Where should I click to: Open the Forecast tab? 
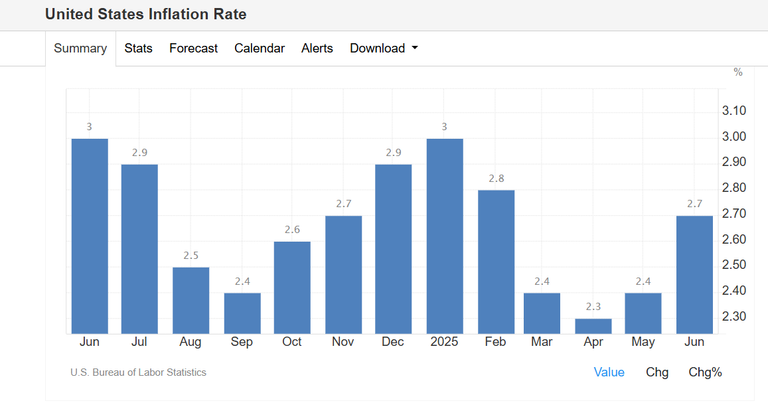(193, 48)
